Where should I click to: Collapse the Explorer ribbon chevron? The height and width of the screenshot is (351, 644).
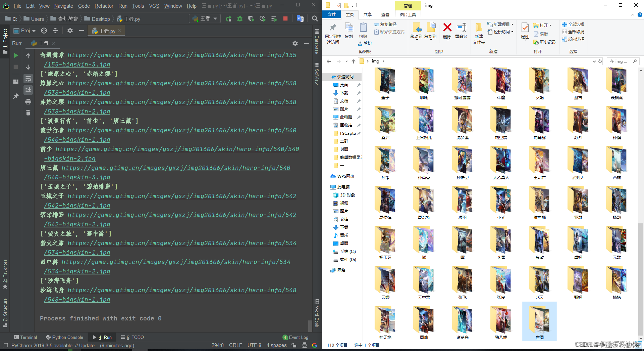pos(633,15)
